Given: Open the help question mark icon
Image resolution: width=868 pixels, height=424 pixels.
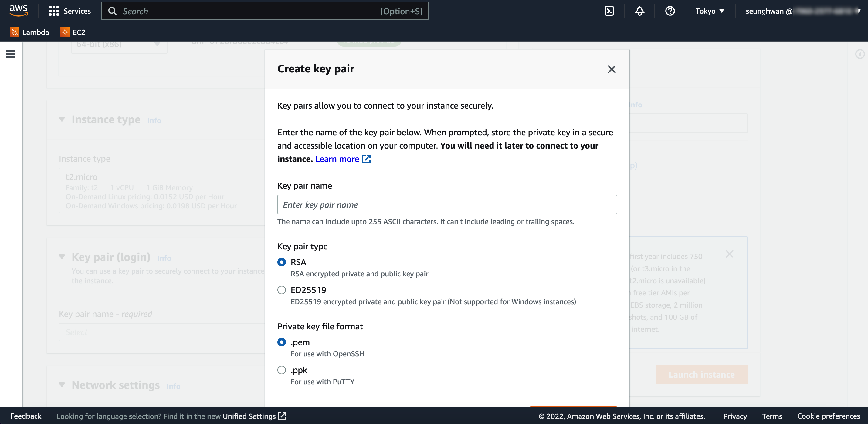Looking at the screenshot, I should (x=670, y=11).
